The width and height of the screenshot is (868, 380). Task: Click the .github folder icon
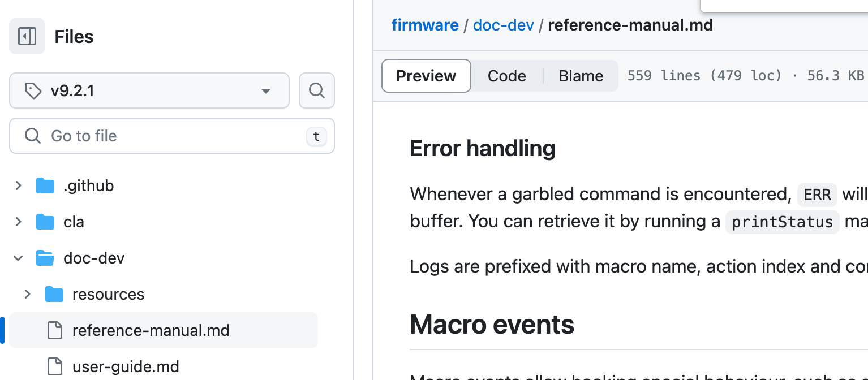[45, 185]
